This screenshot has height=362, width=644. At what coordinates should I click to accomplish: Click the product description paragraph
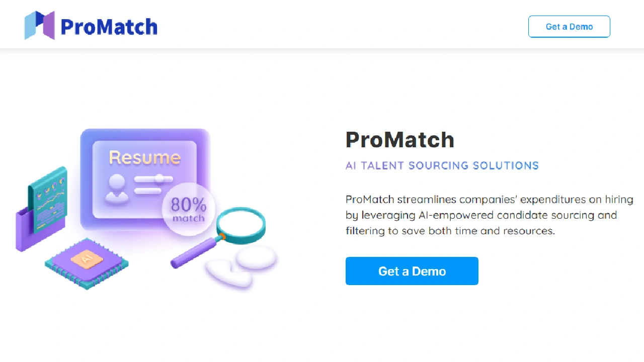489,215
